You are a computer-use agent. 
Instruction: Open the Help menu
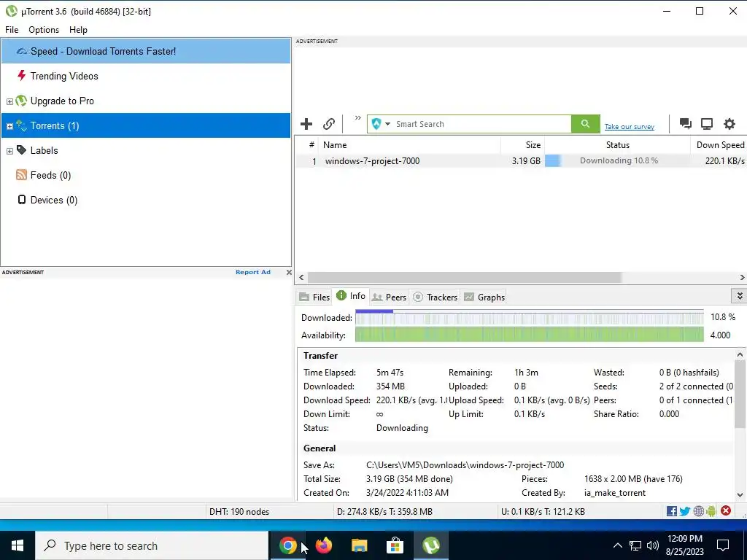point(78,29)
